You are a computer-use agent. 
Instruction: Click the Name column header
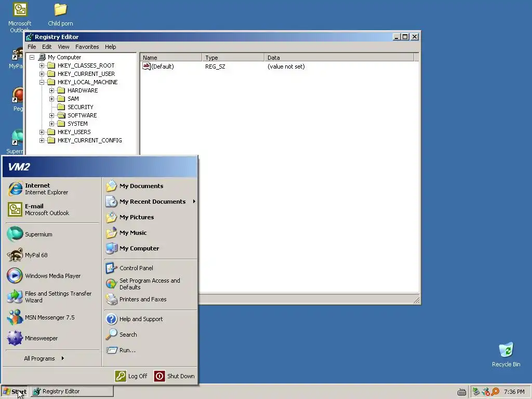point(171,57)
